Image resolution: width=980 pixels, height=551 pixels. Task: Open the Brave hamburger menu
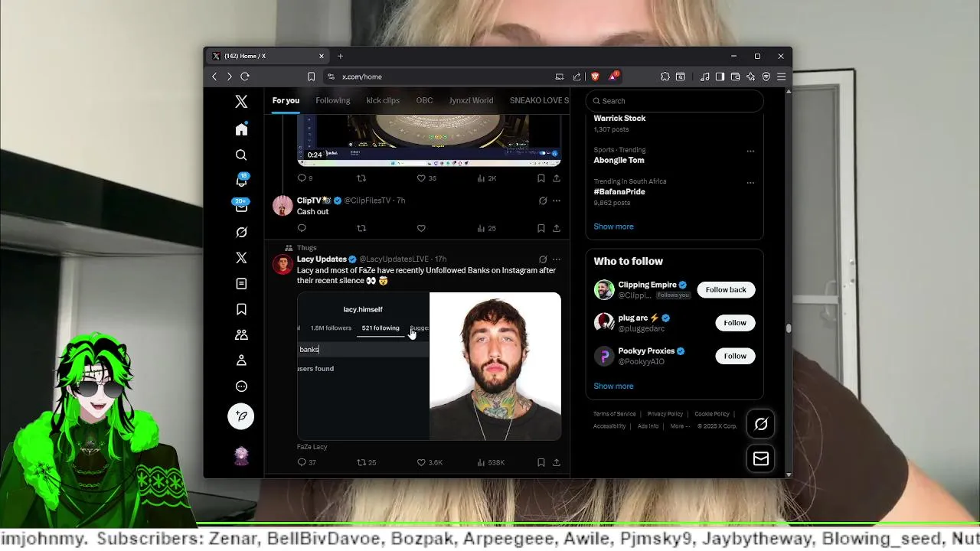point(781,77)
